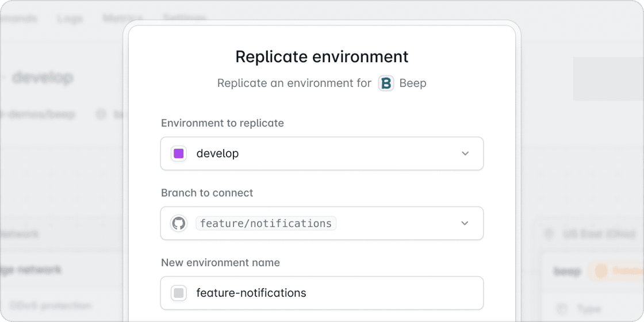The height and width of the screenshot is (322, 644).
Task: Click the GitHub icon in branch field
Action: pyautogui.click(x=179, y=223)
